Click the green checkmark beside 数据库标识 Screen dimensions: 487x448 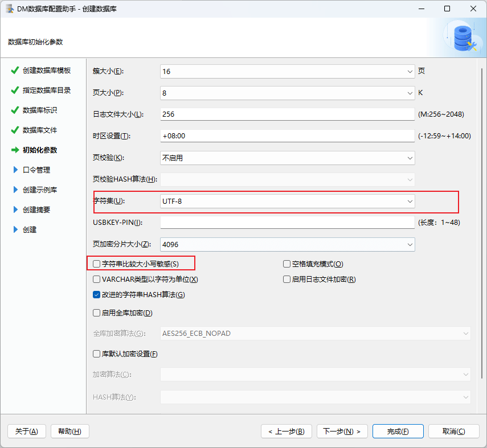click(x=15, y=110)
